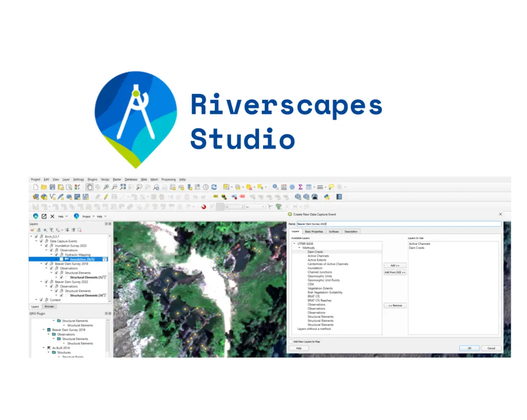
Task: Collapse the Inundation Survey 2023 group
Action: pyautogui.click(x=41, y=245)
